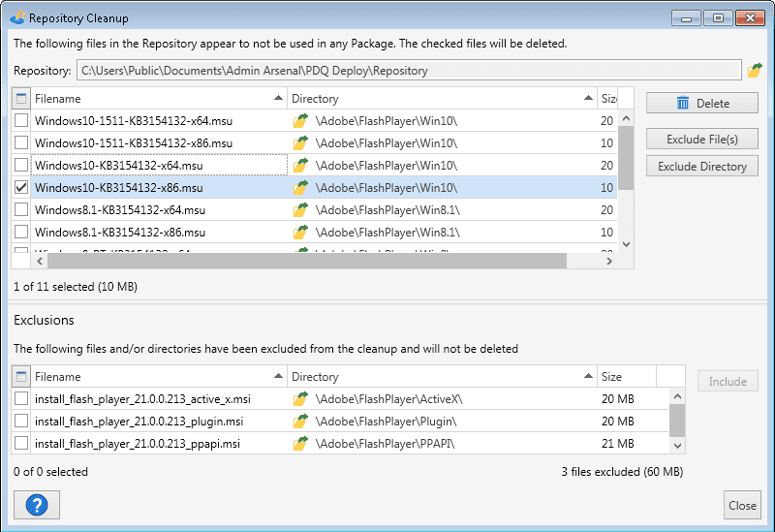Viewport: 775px width, 532px height.
Task: Sort Exclusions list by Directory column
Action: (442, 377)
